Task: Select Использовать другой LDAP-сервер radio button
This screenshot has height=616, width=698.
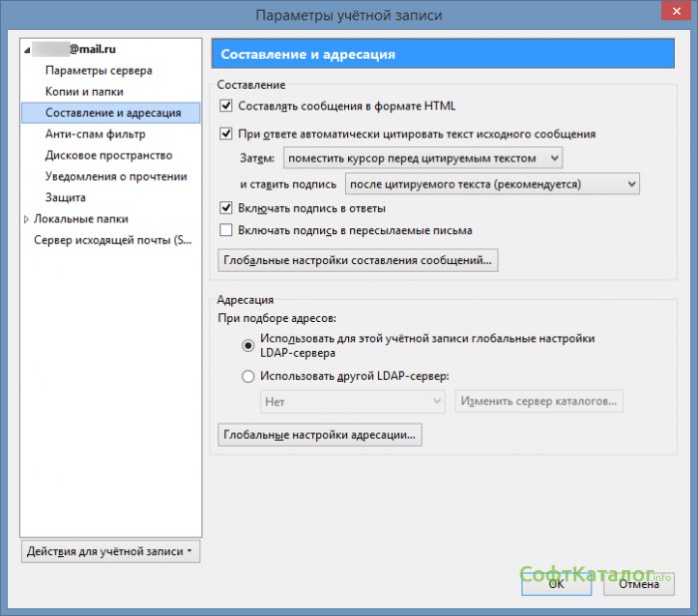Action: click(248, 376)
